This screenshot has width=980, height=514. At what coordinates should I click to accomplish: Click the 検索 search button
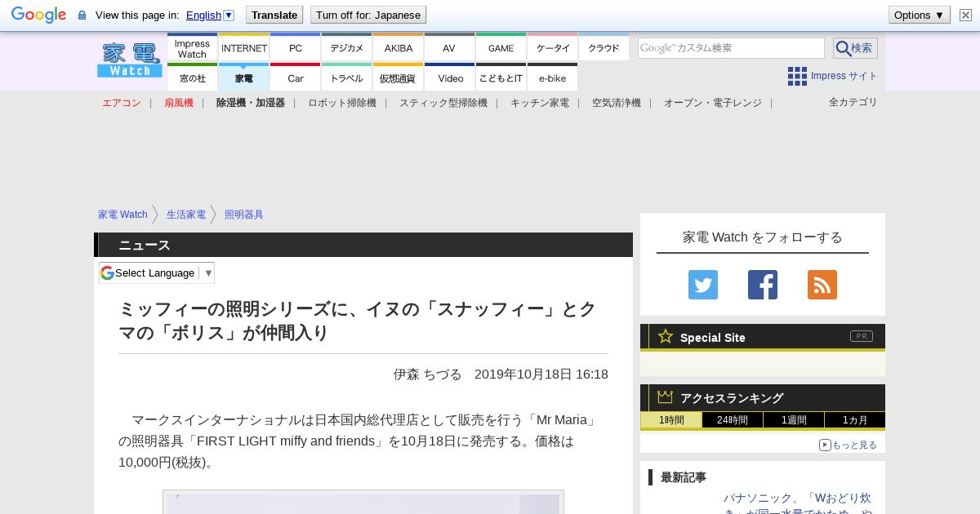click(x=855, y=48)
